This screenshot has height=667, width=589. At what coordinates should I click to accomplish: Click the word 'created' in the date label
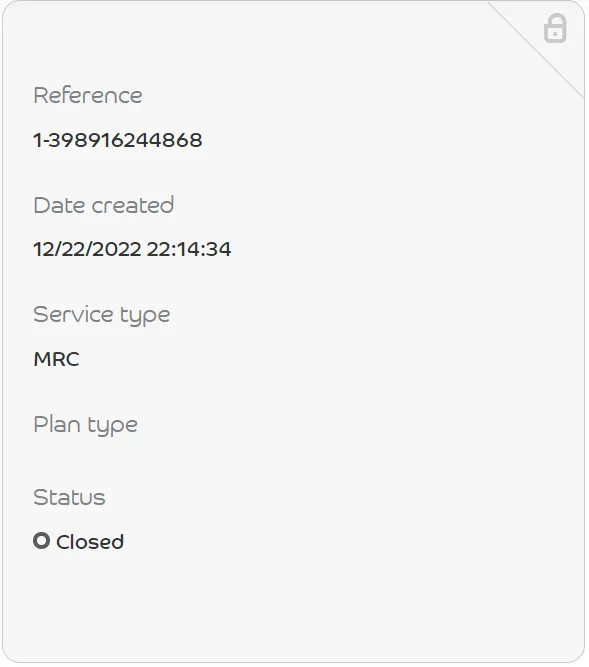pos(133,205)
